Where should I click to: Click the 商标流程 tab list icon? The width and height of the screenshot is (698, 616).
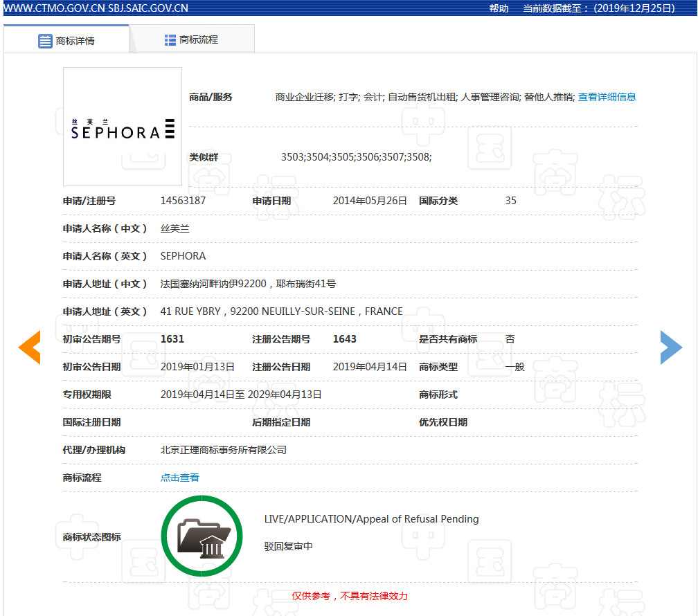pyautogui.click(x=170, y=40)
